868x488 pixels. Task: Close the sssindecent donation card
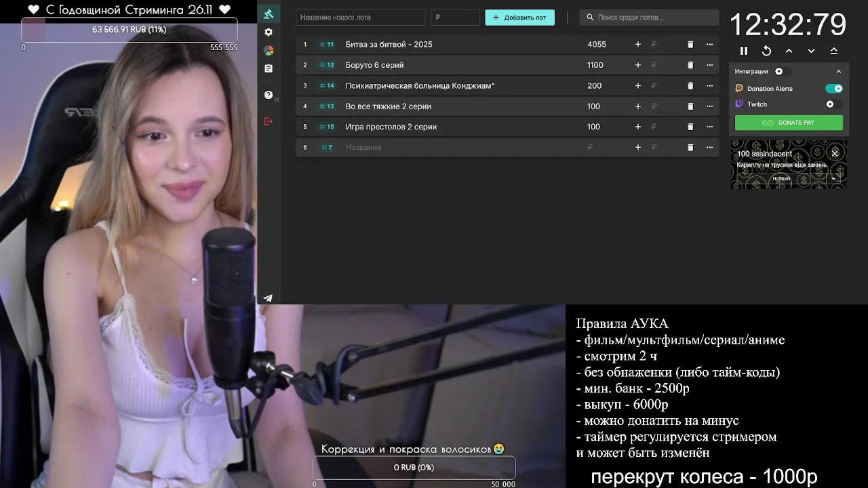(x=835, y=153)
